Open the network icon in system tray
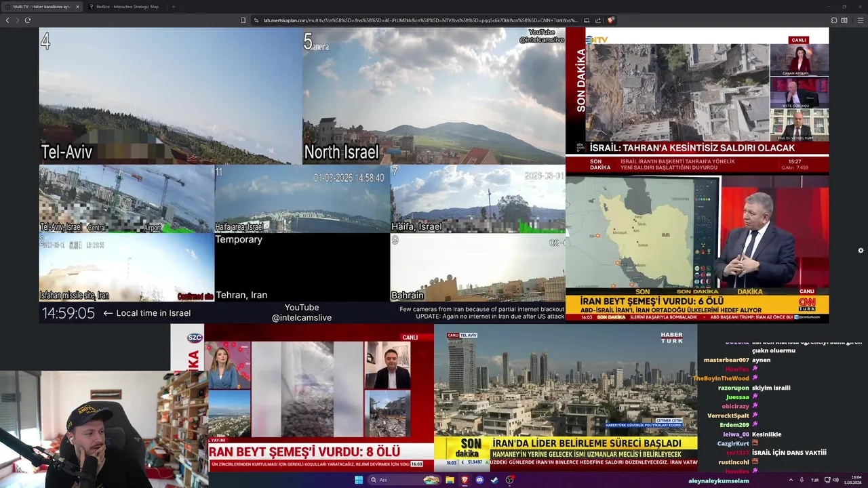The width and height of the screenshot is (868, 488). (827, 480)
